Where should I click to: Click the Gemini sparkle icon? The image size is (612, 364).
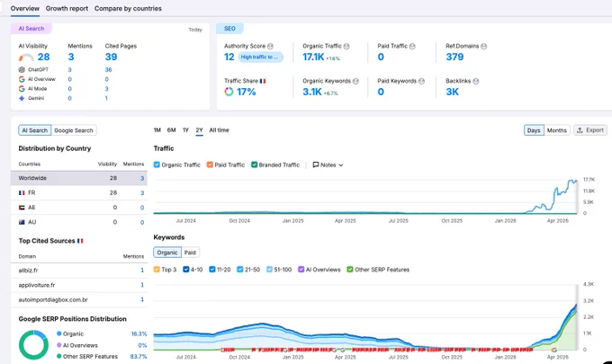(x=22, y=98)
